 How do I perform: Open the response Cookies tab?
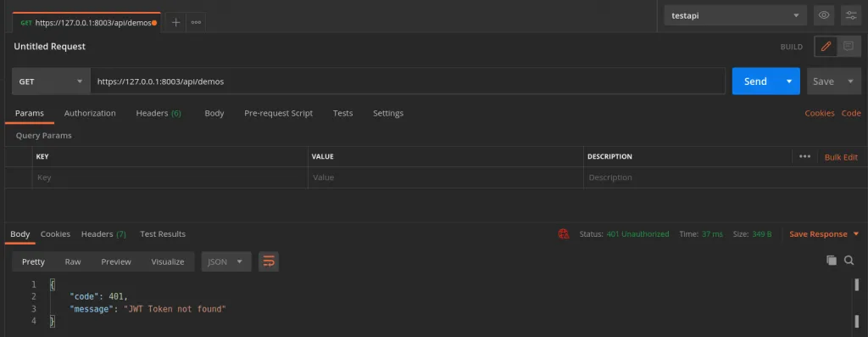pos(55,234)
